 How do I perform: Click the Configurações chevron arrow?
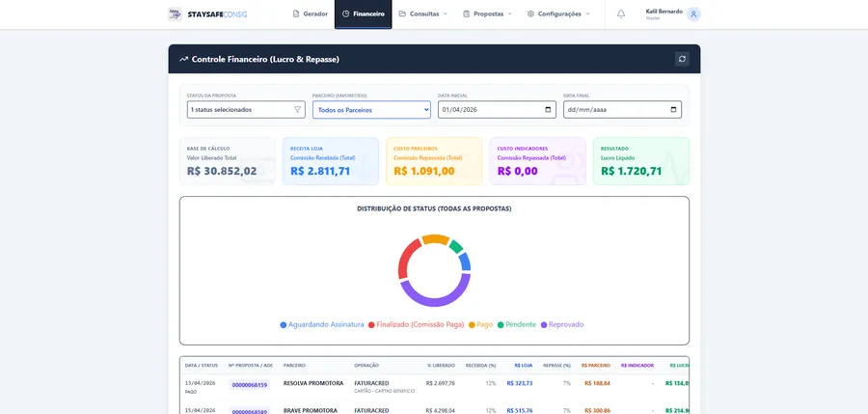(x=587, y=14)
